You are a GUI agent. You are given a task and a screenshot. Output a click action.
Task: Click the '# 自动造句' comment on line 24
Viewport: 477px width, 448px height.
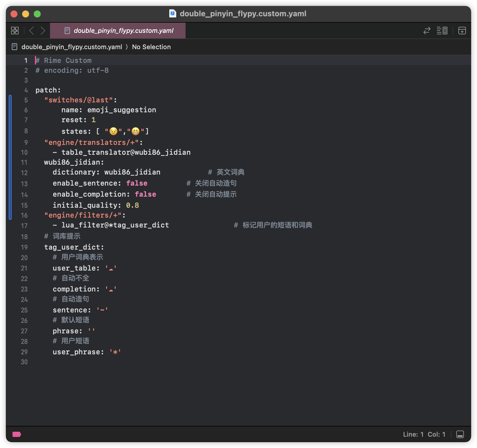pos(71,299)
